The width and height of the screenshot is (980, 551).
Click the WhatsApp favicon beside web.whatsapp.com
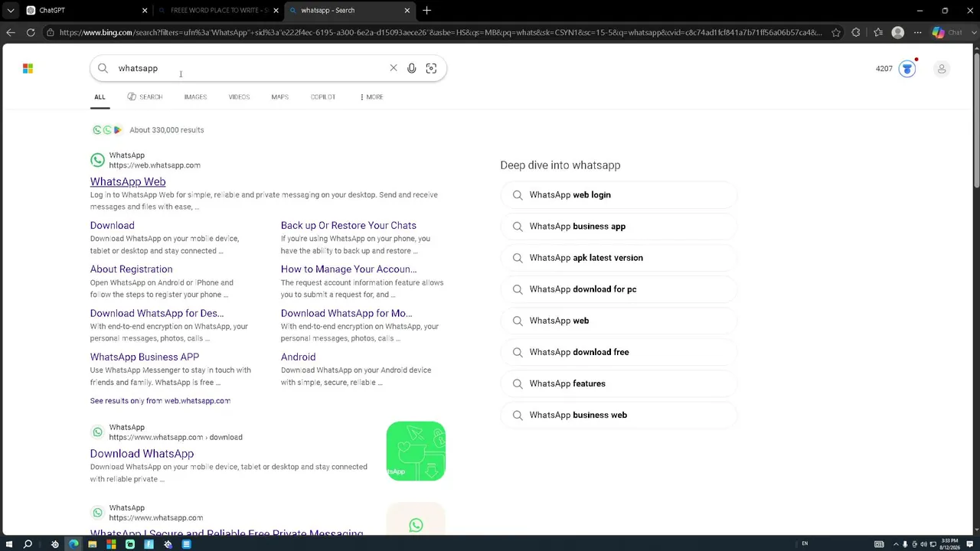click(97, 160)
